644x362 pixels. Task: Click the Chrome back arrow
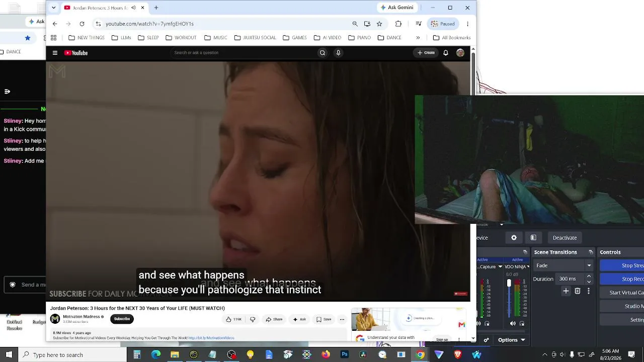tap(55, 24)
